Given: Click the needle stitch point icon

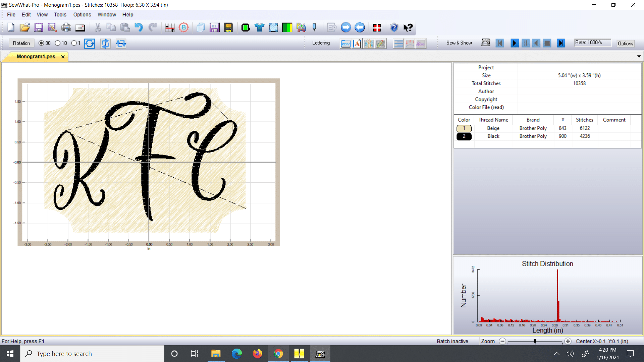Looking at the screenshot, I should pyautogui.click(x=314, y=27).
